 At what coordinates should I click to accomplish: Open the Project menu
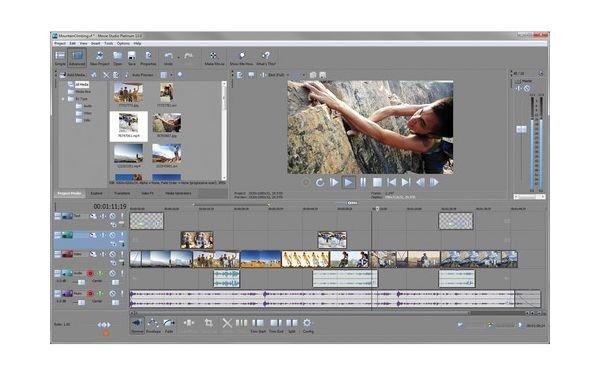click(60, 44)
